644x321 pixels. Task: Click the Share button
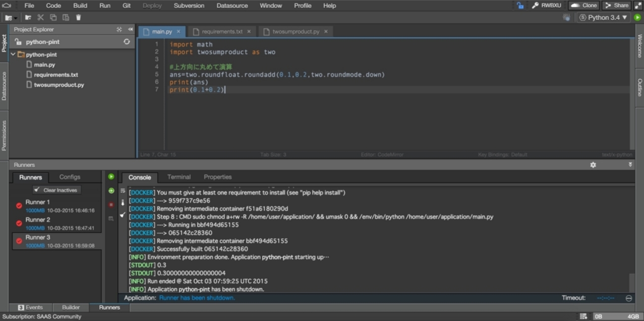pos(616,5)
